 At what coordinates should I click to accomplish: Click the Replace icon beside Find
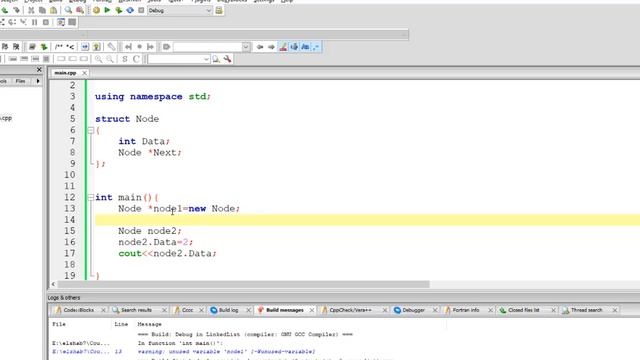click(80, 10)
